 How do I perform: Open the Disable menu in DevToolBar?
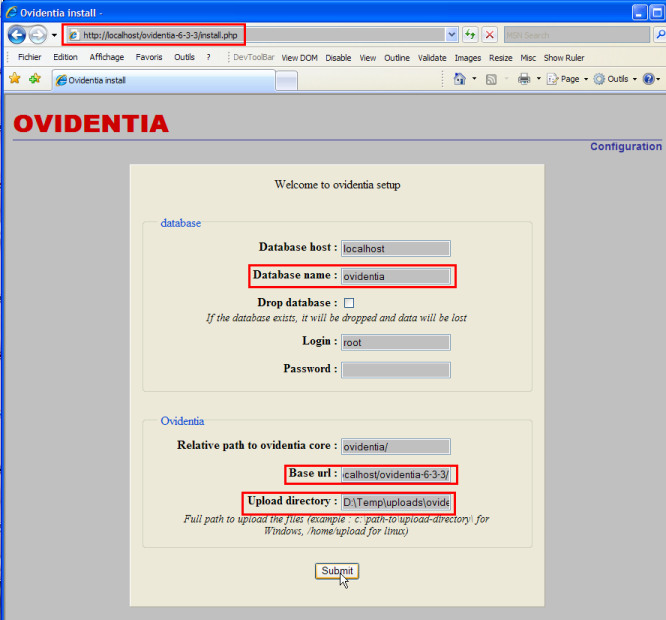(x=338, y=58)
